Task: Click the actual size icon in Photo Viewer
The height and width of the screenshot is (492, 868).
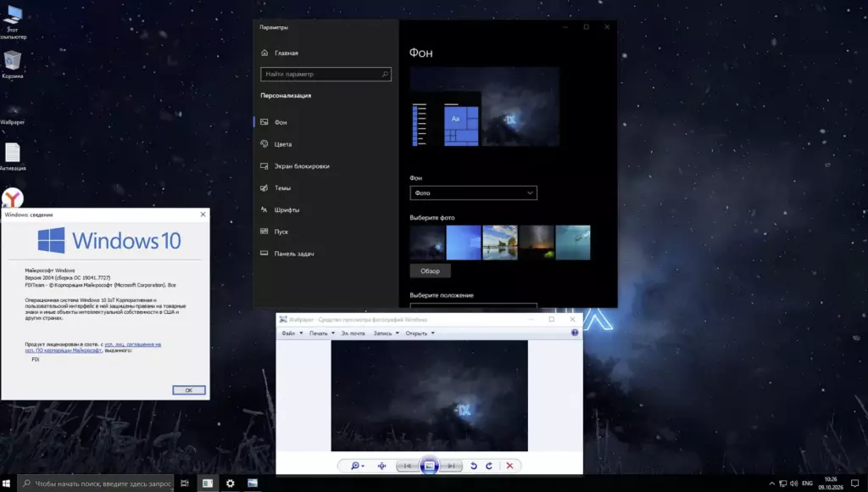Action: 382,466
